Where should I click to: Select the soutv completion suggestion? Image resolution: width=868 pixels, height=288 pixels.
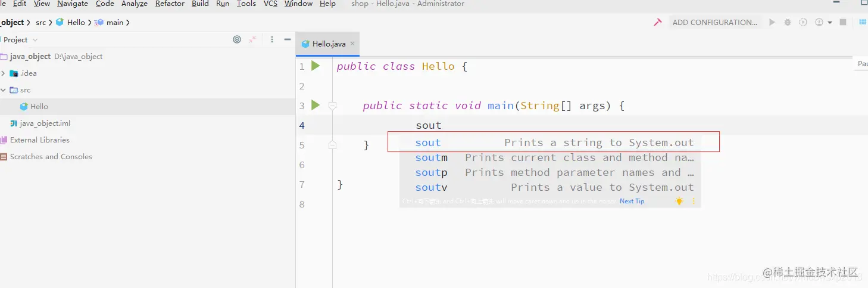[x=550, y=187]
